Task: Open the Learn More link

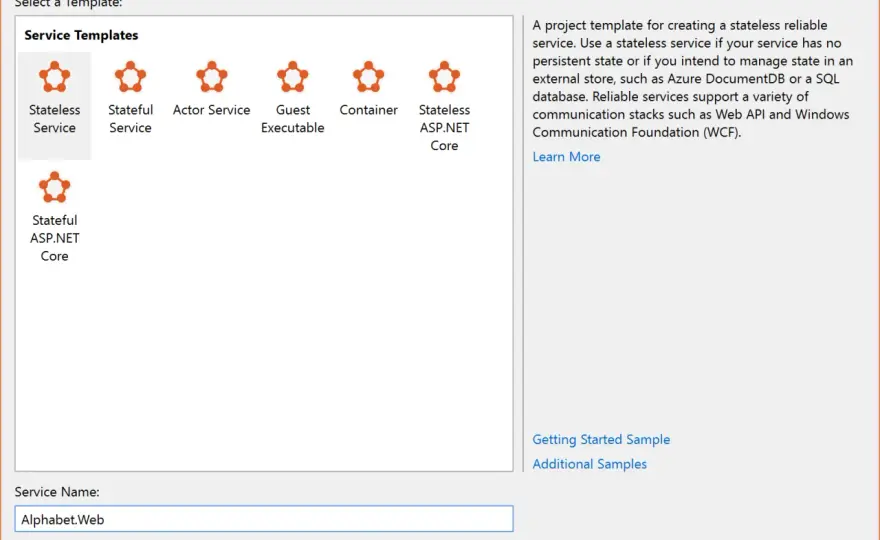Action: pos(566,157)
